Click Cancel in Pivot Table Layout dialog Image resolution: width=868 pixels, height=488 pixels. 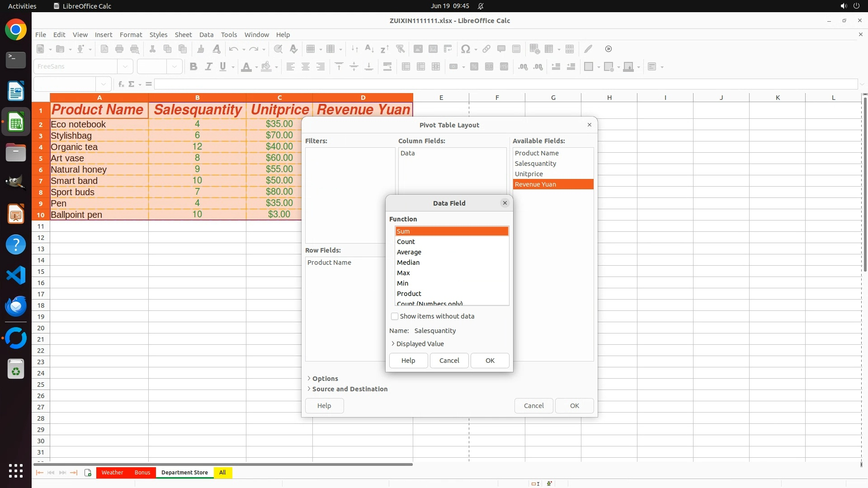point(533,406)
